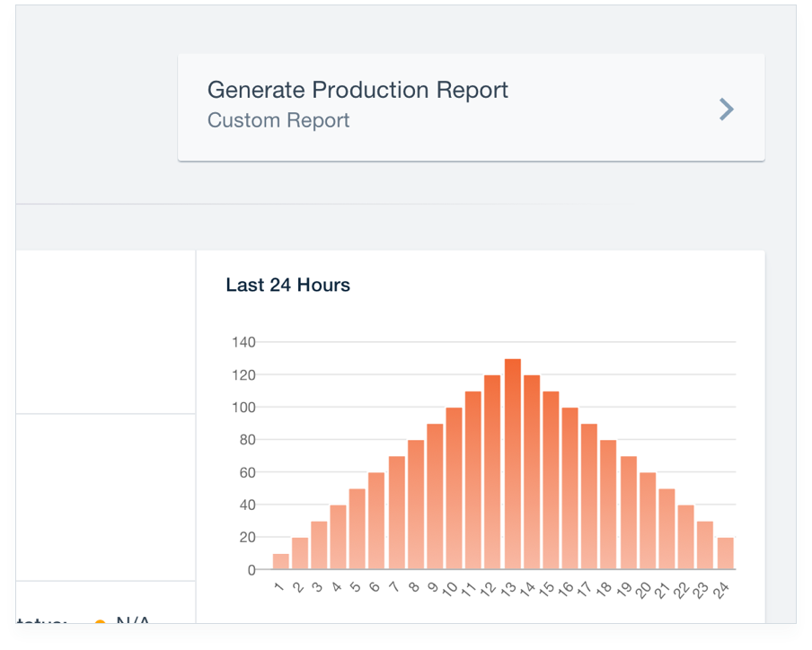Select the bar for hour 24
812x650 pixels.
click(x=725, y=553)
